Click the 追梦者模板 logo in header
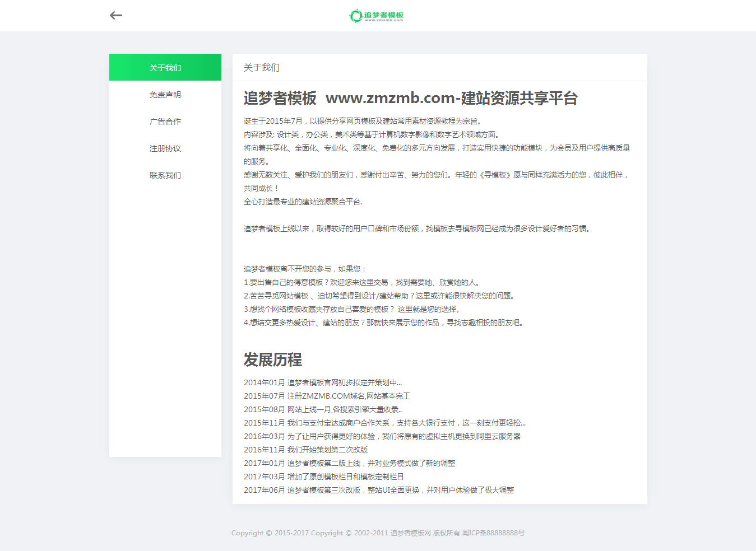This screenshot has height=551, width=756. pos(377,16)
